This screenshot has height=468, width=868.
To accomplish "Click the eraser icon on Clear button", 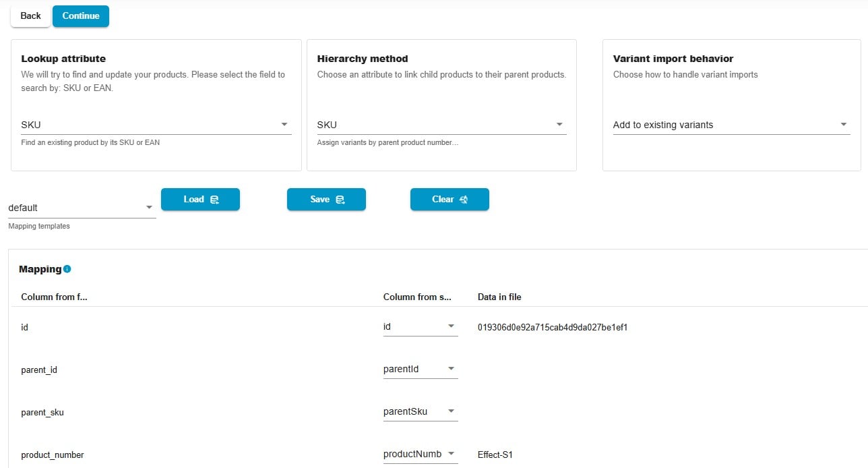I will [x=464, y=200].
